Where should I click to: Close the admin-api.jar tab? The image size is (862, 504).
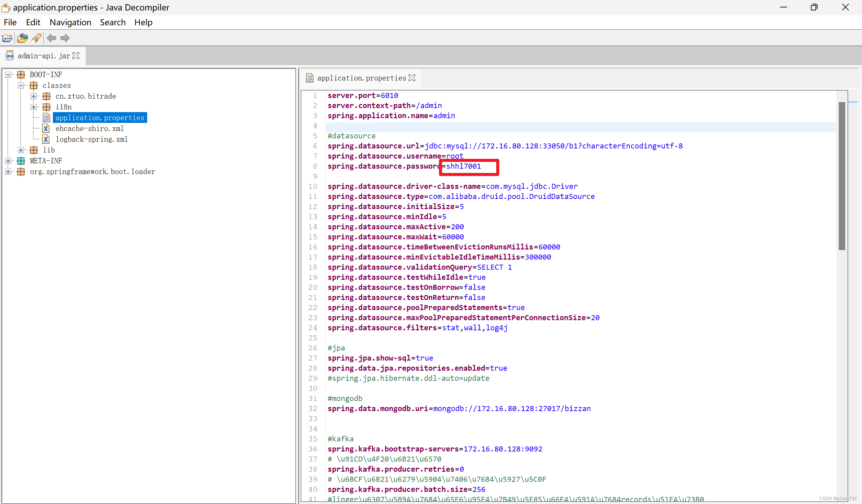coord(76,56)
